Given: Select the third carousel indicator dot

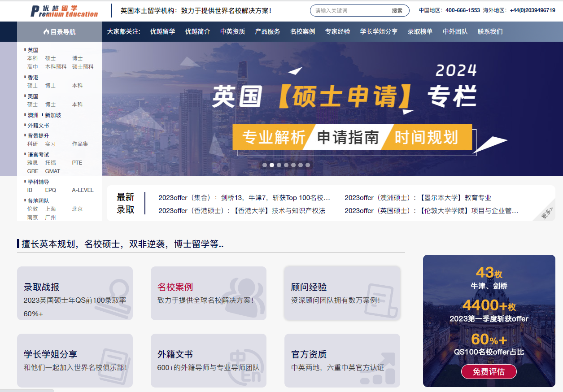Looking at the screenshot, I should click(279, 165).
